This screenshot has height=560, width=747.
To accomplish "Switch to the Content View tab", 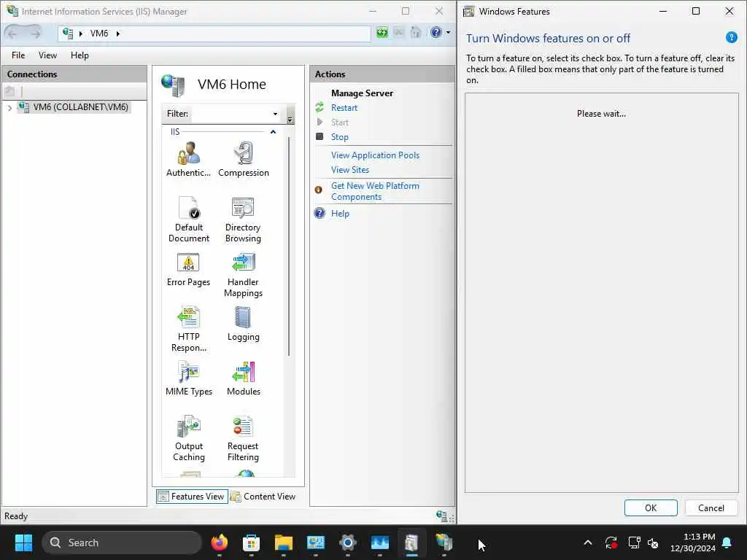I will pyautogui.click(x=263, y=496).
